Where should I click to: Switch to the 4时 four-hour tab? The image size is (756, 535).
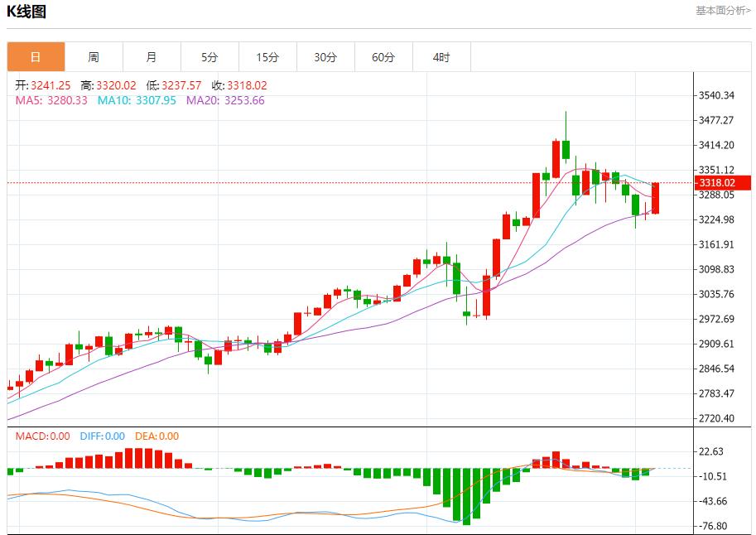tap(441, 57)
